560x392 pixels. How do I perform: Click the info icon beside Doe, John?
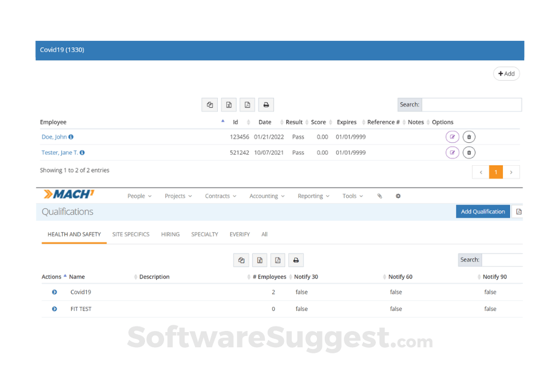(71, 137)
